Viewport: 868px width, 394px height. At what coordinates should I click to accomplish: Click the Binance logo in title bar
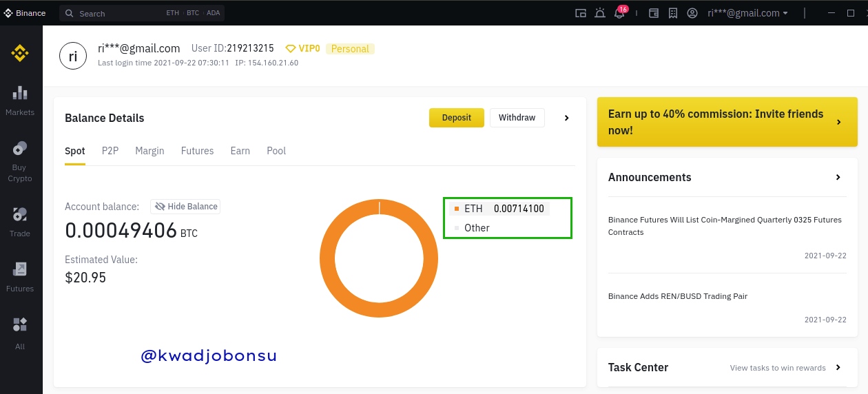tap(25, 13)
